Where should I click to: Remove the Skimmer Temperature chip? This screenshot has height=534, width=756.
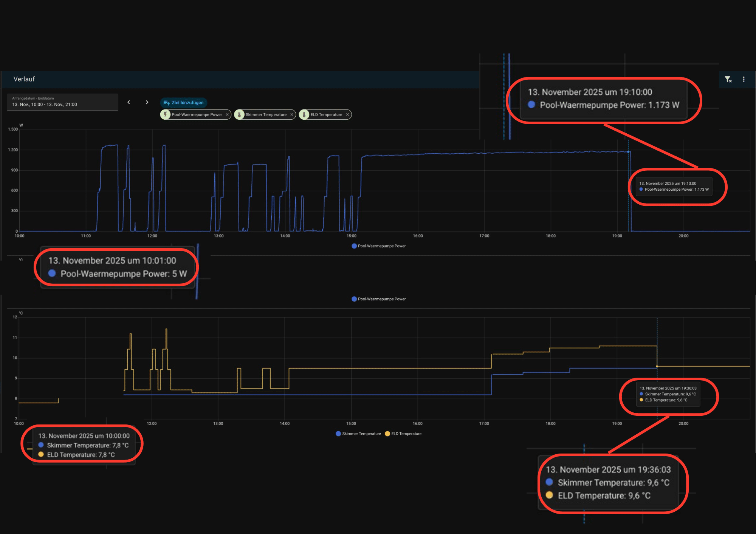click(291, 114)
